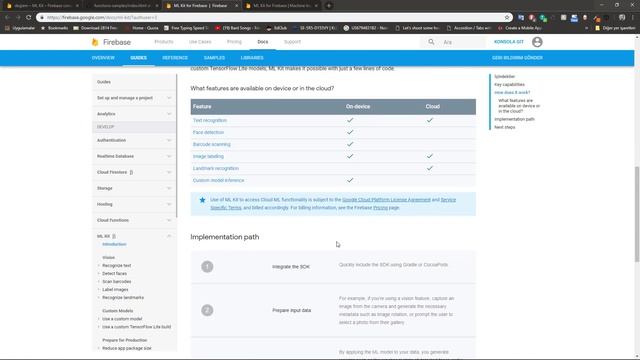Bookmark this page with the star icon
Screen dimensions: 640x360
(x=507, y=18)
